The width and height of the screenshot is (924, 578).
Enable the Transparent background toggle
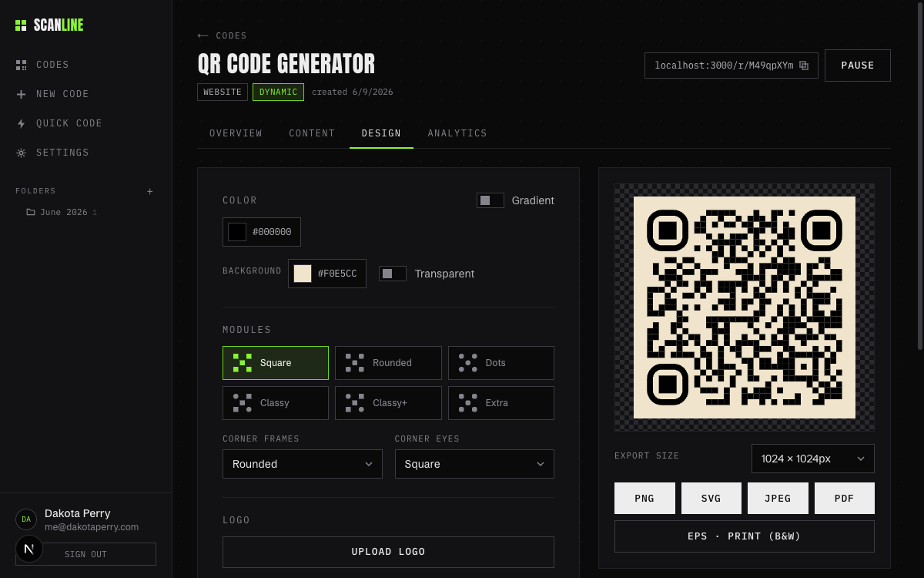click(393, 274)
